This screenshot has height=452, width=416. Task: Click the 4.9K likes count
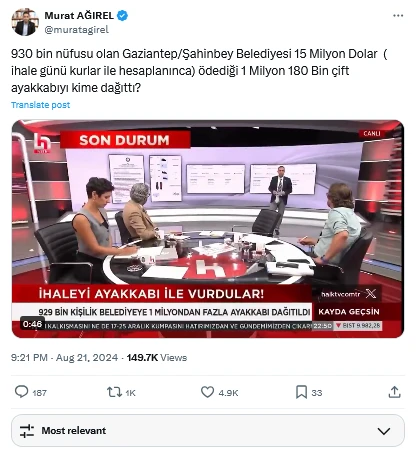click(x=228, y=393)
